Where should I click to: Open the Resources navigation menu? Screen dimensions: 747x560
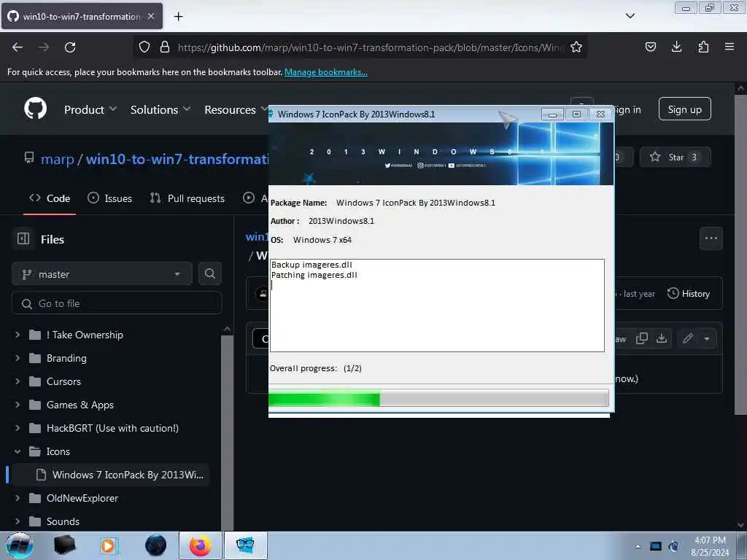coord(236,109)
